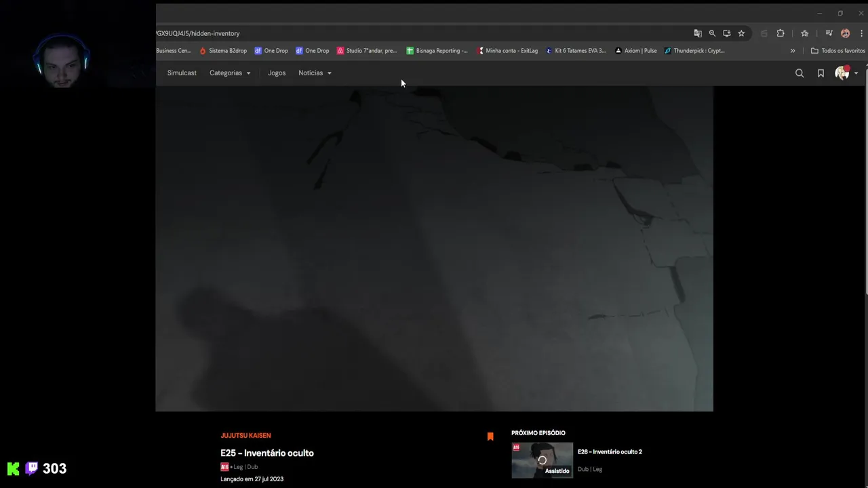Click the zoom magnifier icon in address bar
Image resolution: width=868 pixels, height=488 pixels.
pyautogui.click(x=712, y=33)
